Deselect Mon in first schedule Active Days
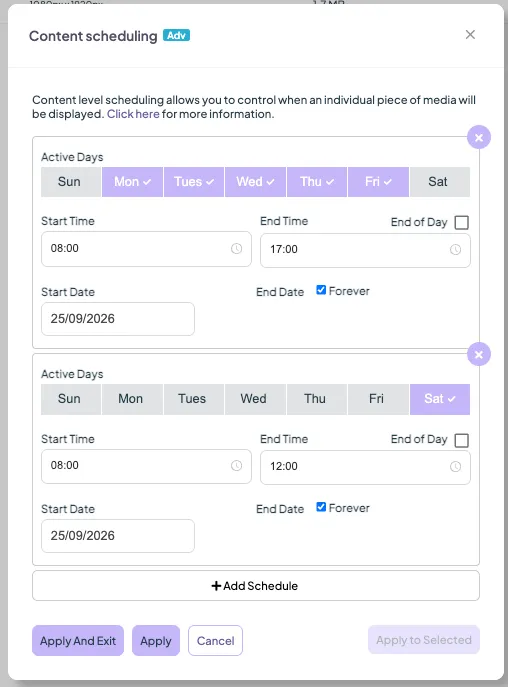This screenshot has height=687, width=508. (132, 181)
